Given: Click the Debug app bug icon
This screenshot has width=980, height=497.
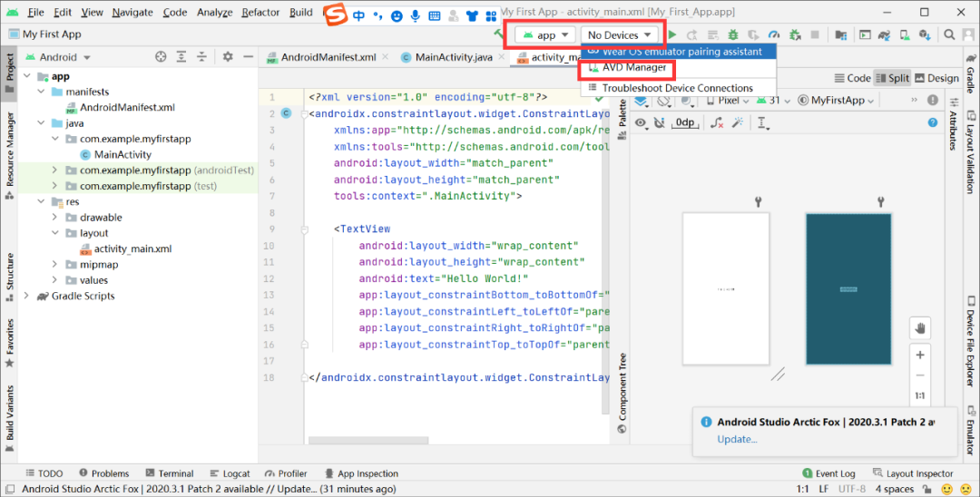Looking at the screenshot, I should tap(733, 35).
